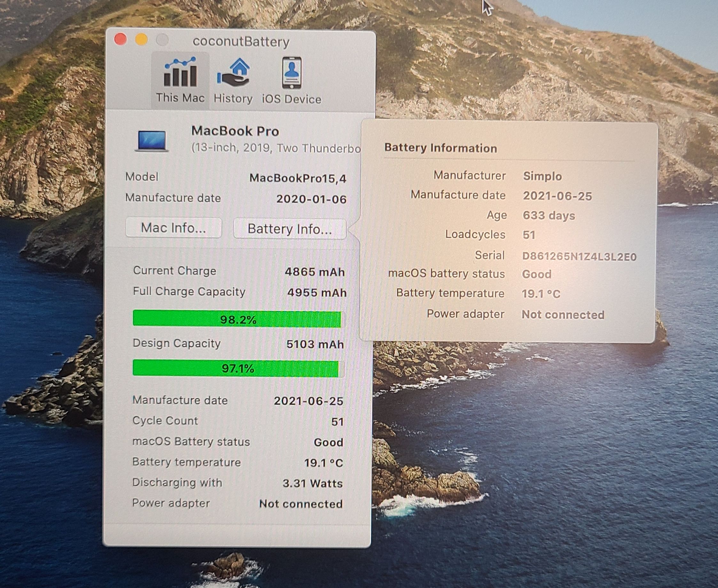Switch to the History tab label
The height and width of the screenshot is (588, 718).
(x=233, y=98)
